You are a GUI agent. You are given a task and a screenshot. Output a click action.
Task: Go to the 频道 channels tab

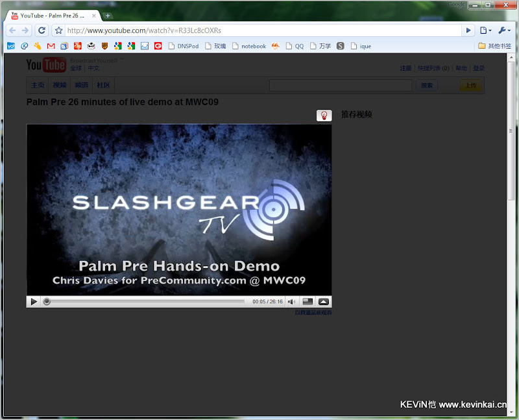click(x=82, y=85)
